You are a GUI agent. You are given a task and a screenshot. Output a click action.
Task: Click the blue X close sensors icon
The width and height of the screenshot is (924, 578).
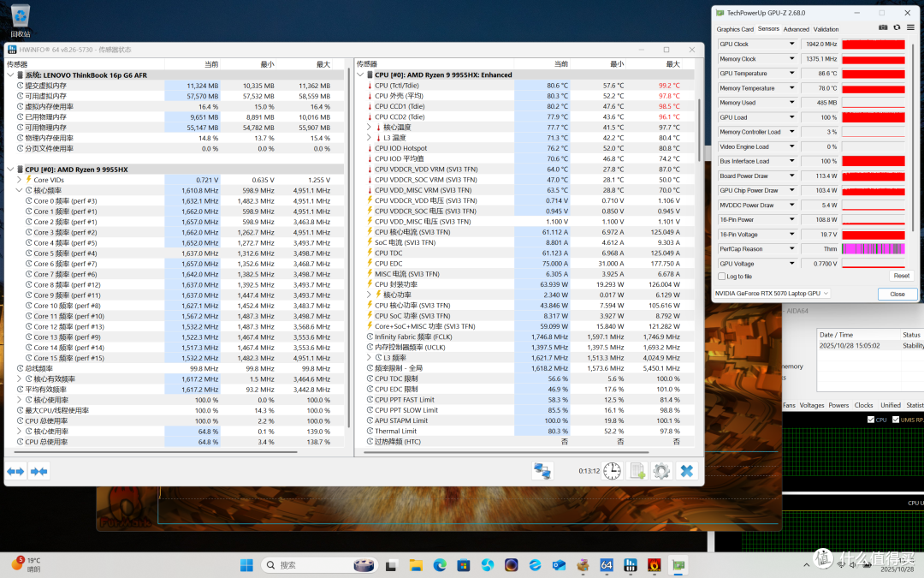[x=686, y=471]
